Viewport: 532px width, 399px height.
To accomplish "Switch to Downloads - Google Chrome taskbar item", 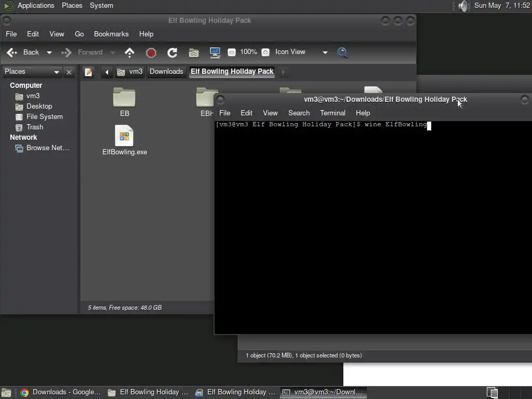I will click(61, 392).
